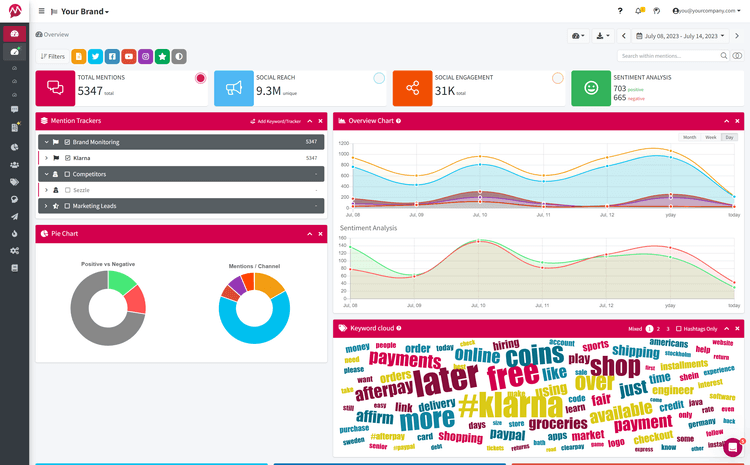This screenshot has height=465, width=750.
Task: Click the help question mark icon
Action: 620,11
